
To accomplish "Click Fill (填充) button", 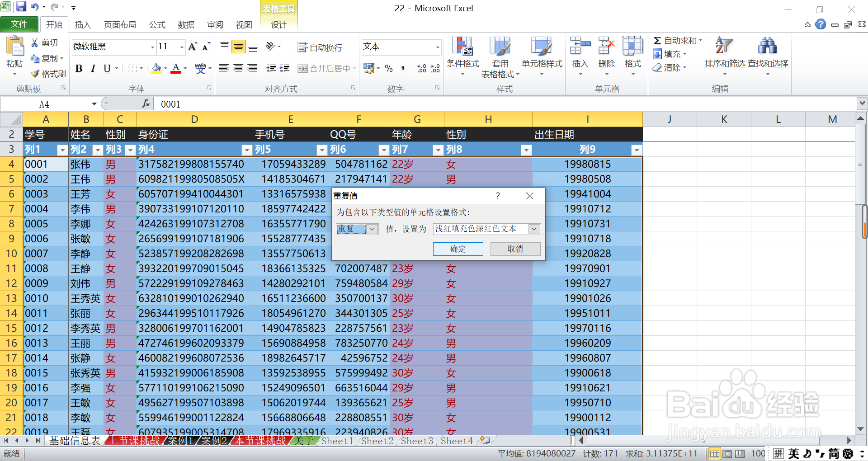I will point(670,54).
